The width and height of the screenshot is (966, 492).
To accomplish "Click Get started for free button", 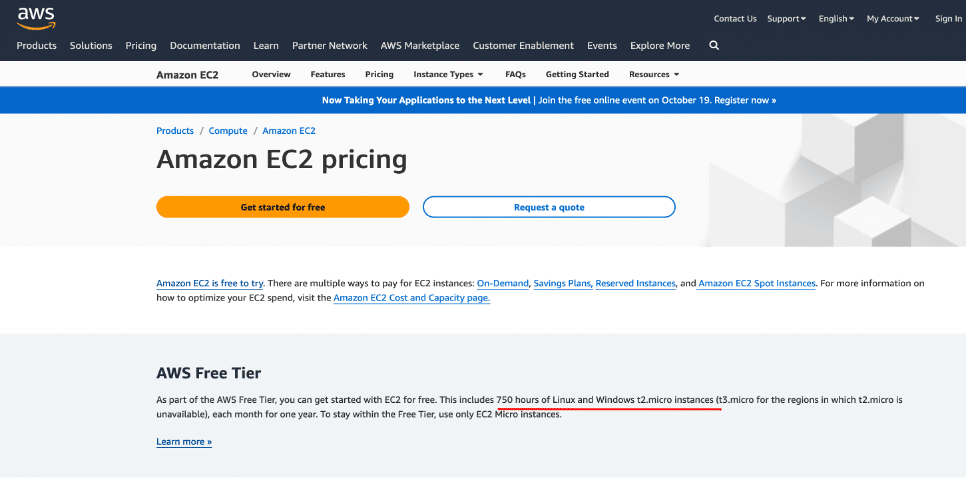I will pyautogui.click(x=283, y=207).
